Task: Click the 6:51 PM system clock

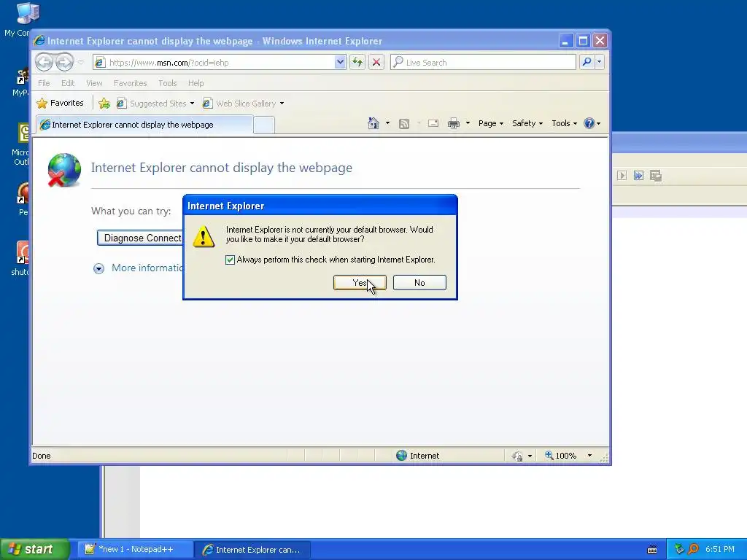Action: 720,549
